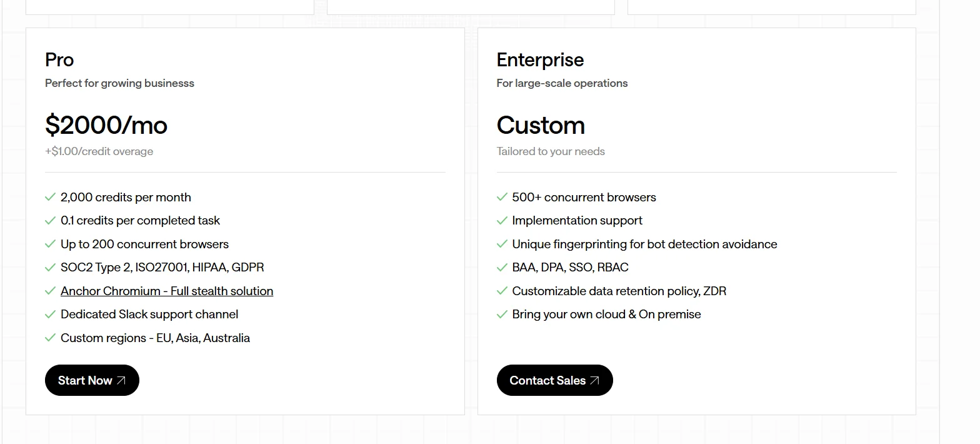Click the checkmark beside Custom regions feature

51,338
